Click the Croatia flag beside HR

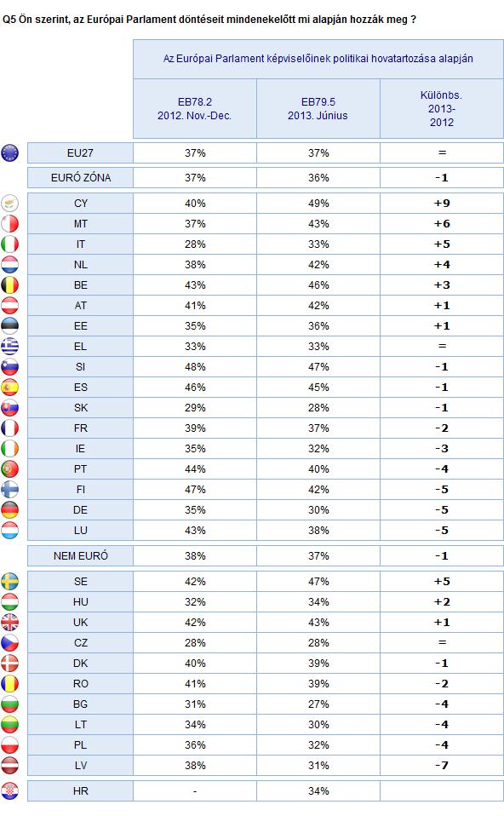coord(10,791)
